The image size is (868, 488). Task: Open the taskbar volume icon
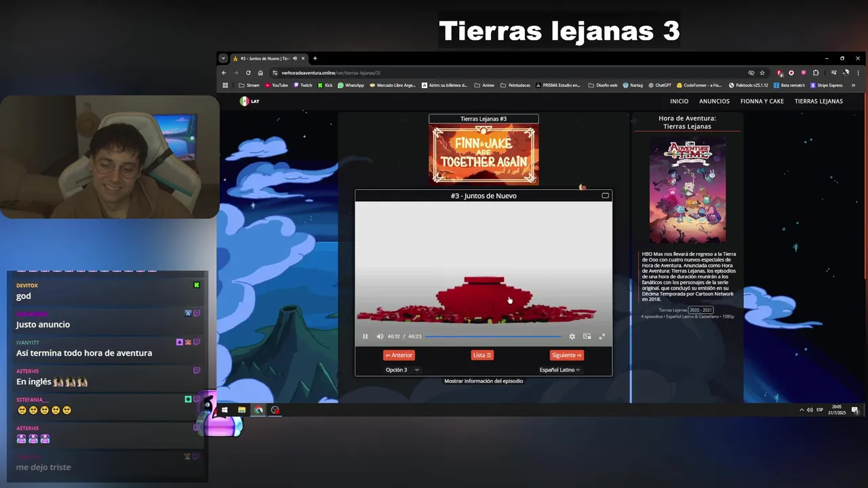pos(810,410)
